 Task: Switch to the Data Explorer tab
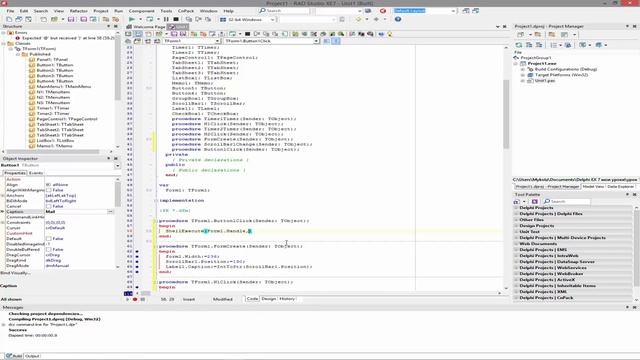(x=620, y=187)
